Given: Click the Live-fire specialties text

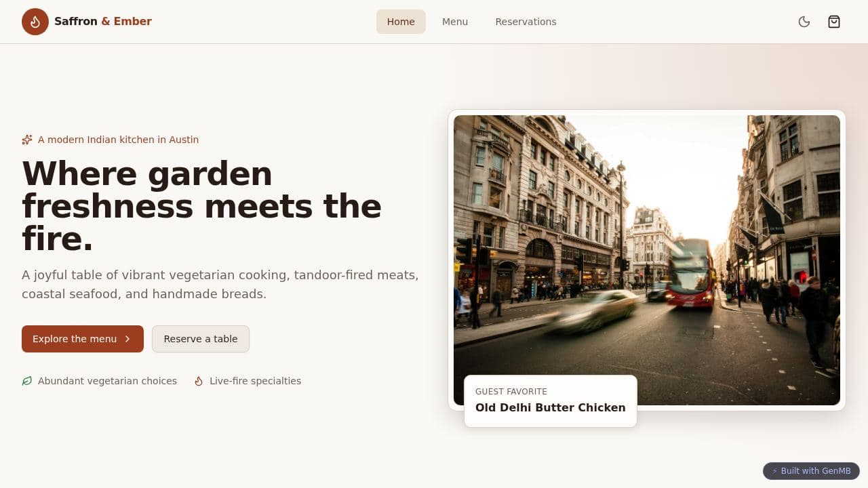Looking at the screenshot, I should [255, 381].
